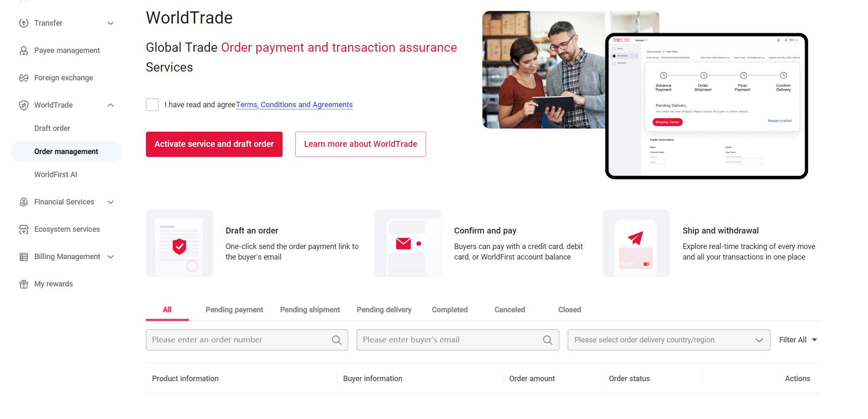The image size is (868, 419).
Task: Click the Foreign exchange icon
Action: [24, 78]
